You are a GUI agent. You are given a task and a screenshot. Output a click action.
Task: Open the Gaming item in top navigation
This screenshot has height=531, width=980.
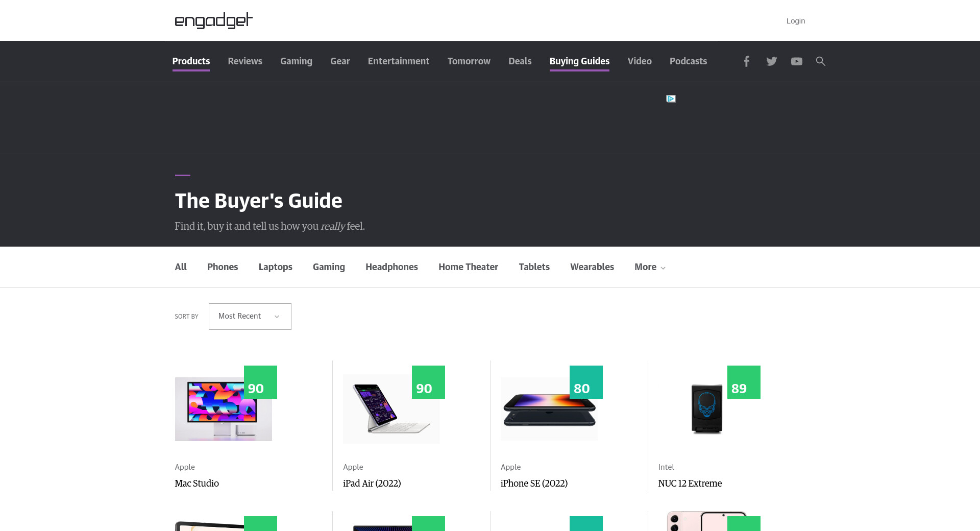click(296, 61)
